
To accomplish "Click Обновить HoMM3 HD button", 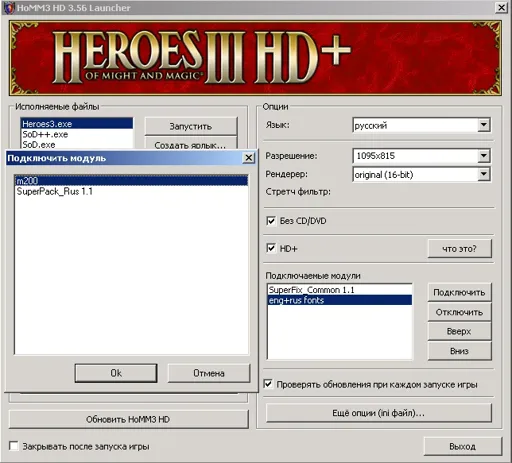I will pyautogui.click(x=128, y=419).
